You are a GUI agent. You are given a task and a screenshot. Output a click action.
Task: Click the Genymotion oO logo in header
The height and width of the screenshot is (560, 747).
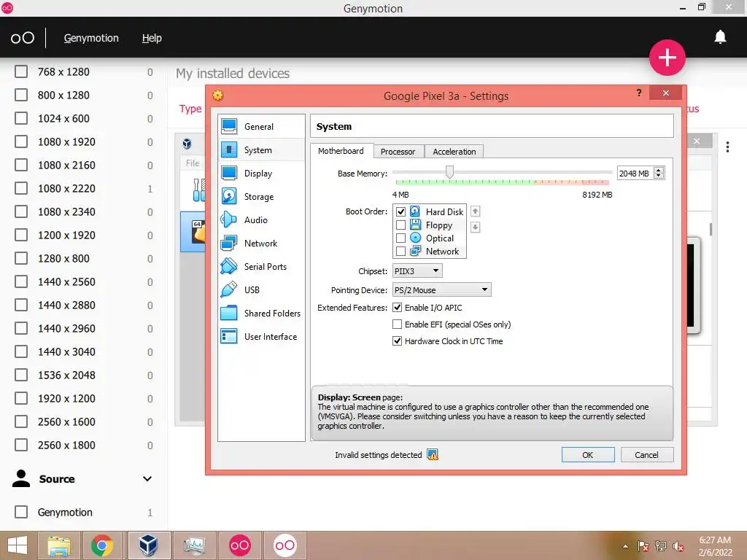(23, 38)
